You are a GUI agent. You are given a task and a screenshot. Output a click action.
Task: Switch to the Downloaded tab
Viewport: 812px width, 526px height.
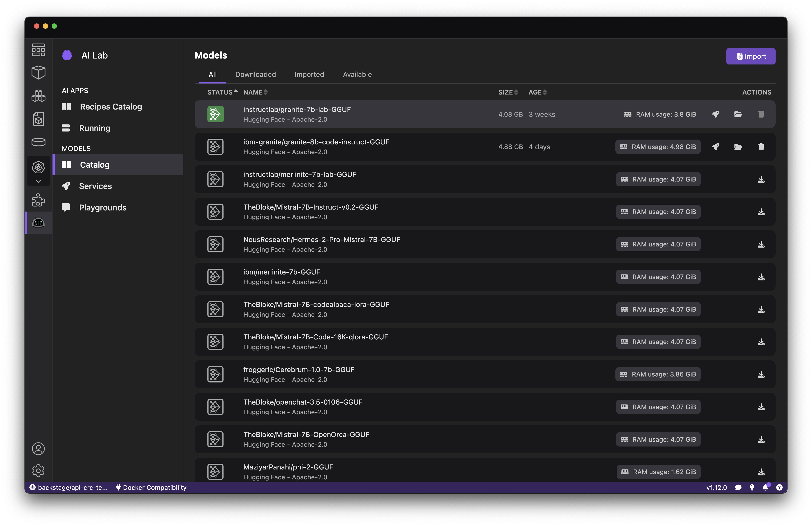(x=256, y=74)
